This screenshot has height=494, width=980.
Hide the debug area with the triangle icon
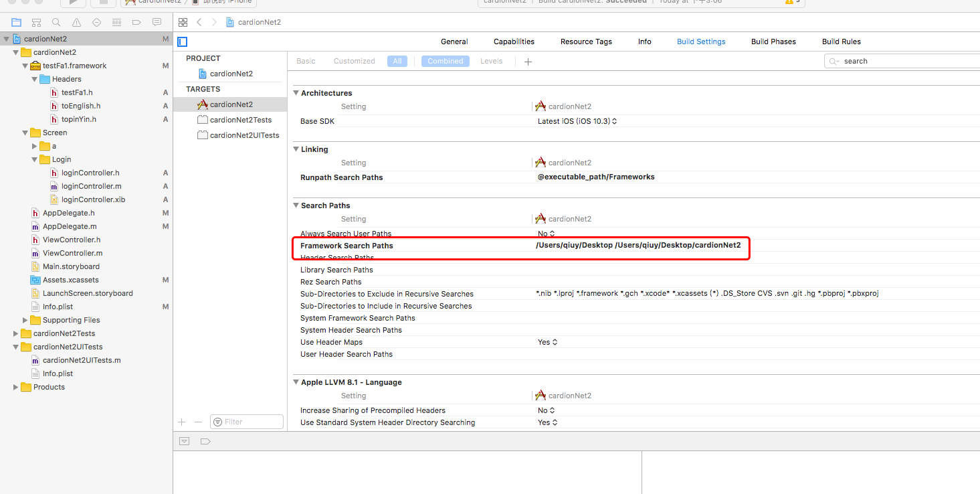pos(185,441)
